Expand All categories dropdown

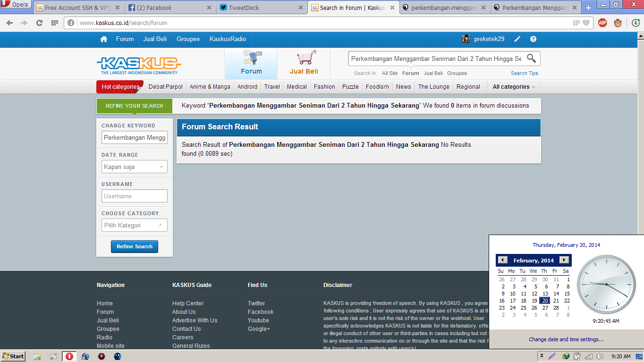pos(514,87)
